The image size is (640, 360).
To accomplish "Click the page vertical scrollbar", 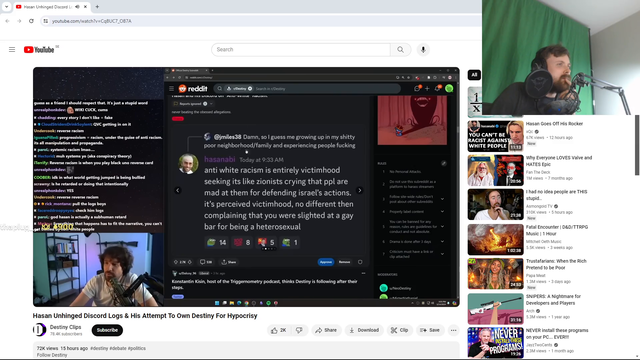I will [x=637, y=145].
